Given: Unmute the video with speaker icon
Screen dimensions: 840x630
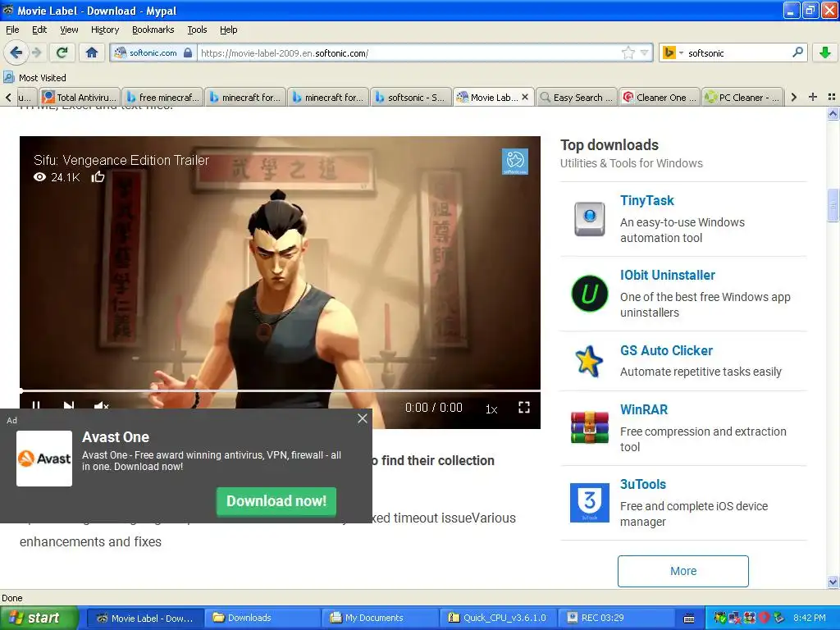Looking at the screenshot, I should tap(101, 405).
